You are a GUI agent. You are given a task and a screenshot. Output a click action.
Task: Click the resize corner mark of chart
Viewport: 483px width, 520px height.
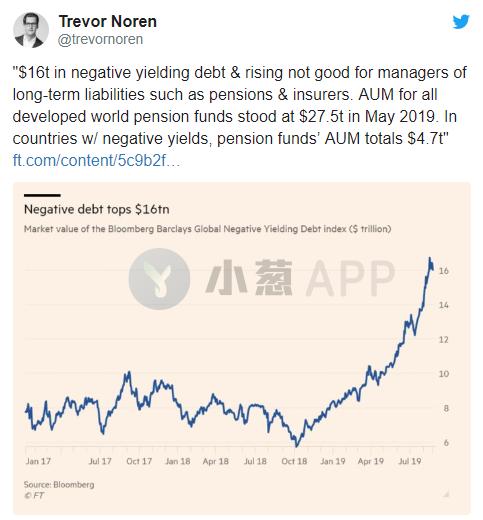click(x=446, y=494)
